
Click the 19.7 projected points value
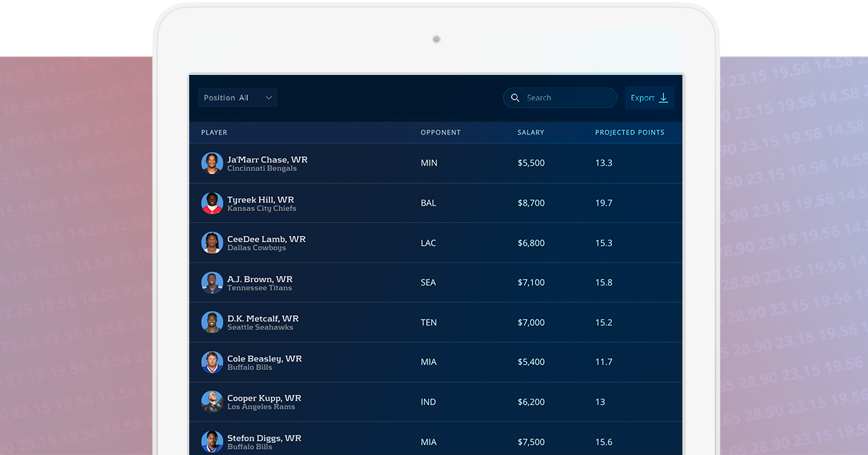(x=604, y=203)
